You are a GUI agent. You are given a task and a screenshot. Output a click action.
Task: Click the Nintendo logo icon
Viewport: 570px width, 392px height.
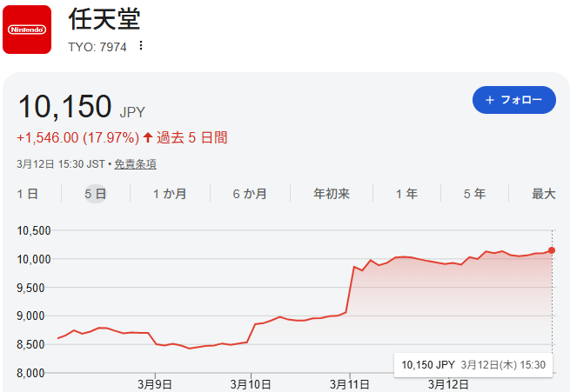point(27,29)
